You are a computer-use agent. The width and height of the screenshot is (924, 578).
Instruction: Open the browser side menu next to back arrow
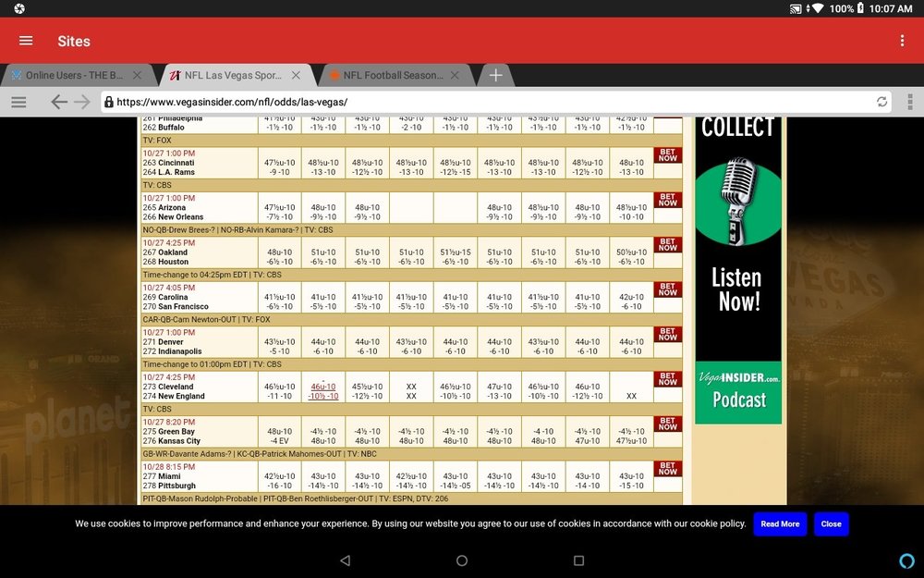pyautogui.click(x=18, y=102)
